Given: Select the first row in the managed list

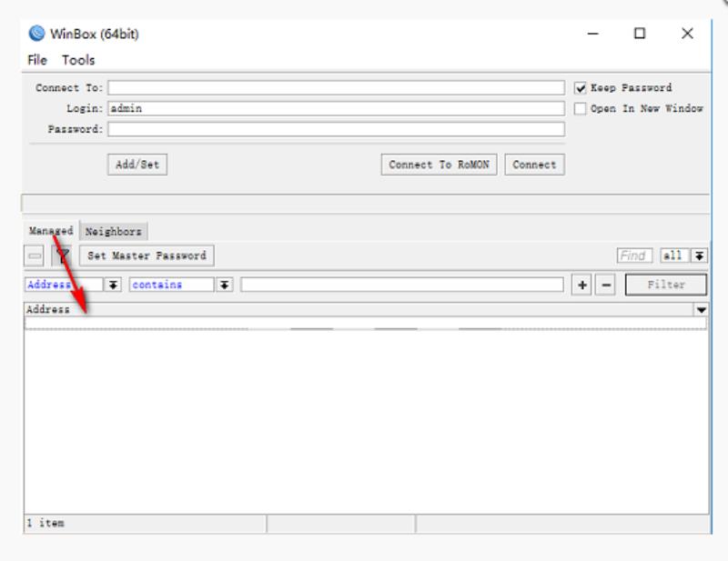Looking at the screenshot, I should [x=366, y=324].
